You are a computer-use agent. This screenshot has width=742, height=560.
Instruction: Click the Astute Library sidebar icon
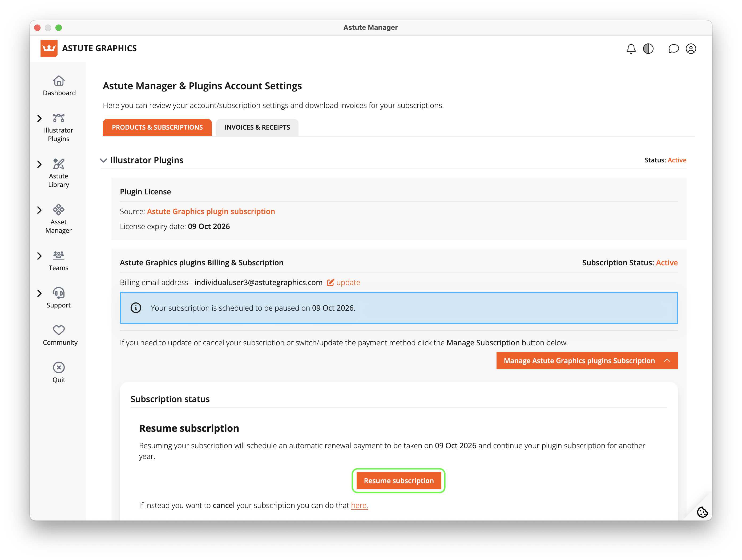coord(59,164)
